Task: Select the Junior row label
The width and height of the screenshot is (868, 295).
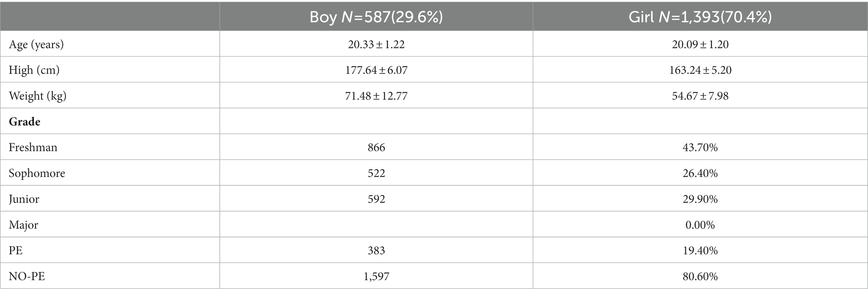Action: (24, 199)
